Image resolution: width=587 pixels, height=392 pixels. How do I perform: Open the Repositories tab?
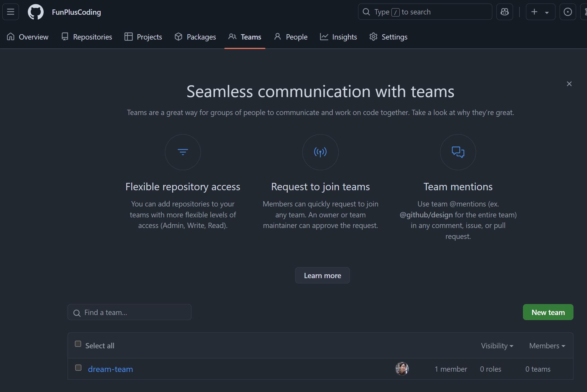coord(87,37)
